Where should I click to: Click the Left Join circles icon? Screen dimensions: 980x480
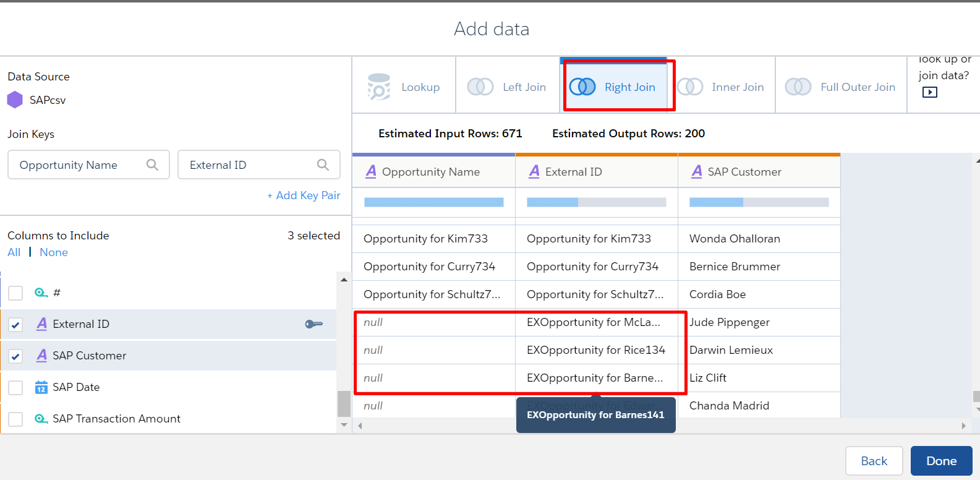(480, 87)
